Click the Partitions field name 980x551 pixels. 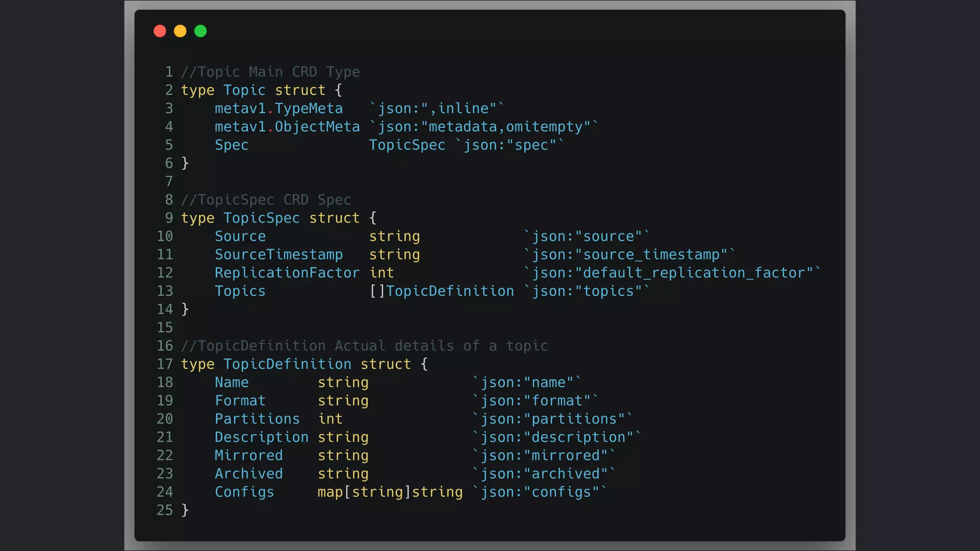pyautogui.click(x=257, y=419)
